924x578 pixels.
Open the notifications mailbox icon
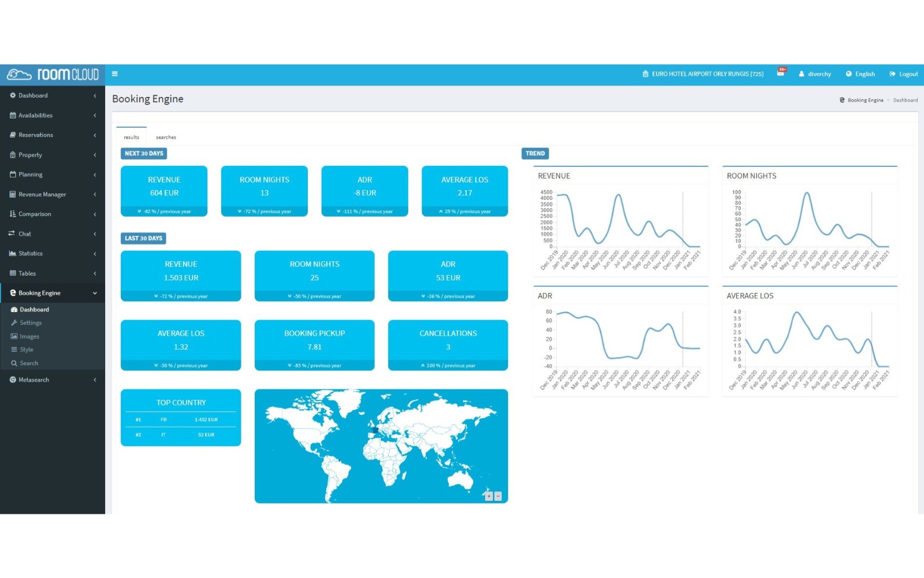(781, 73)
